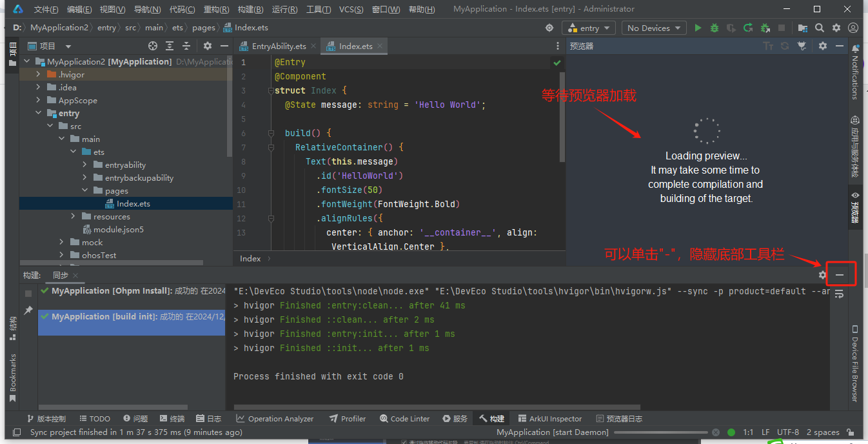Open project panel gear options
This screenshot has height=444, width=868.
pos(208,46)
